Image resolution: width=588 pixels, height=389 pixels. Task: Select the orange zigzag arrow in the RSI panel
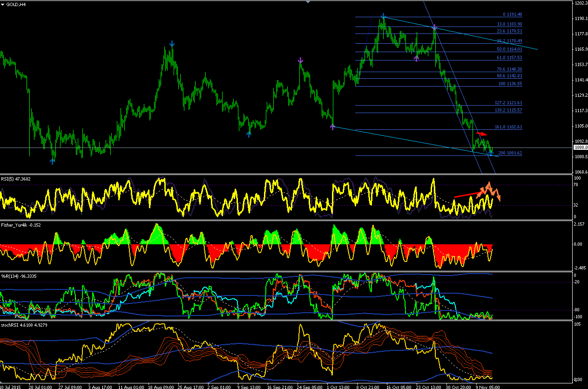point(489,191)
